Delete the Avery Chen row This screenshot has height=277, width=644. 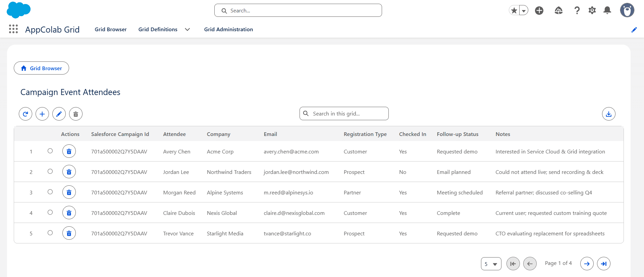(x=69, y=151)
